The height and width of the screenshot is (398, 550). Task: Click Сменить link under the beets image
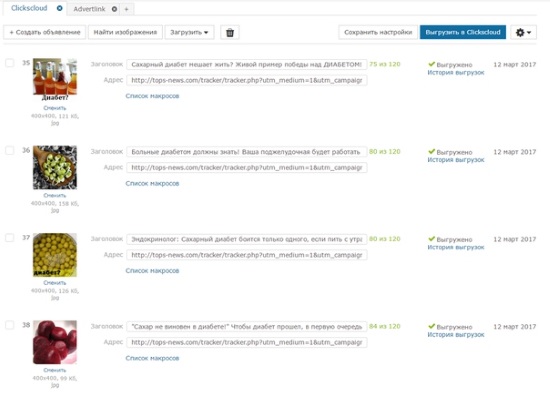tap(55, 370)
